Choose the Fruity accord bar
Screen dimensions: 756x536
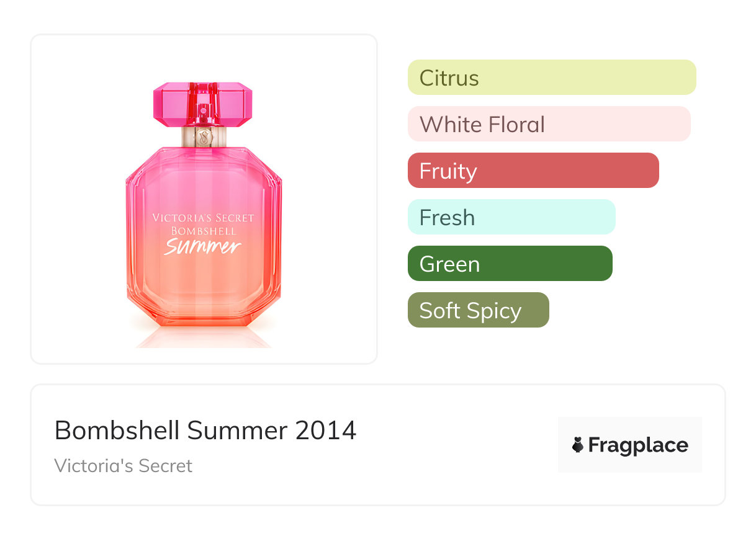coord(533,171)
